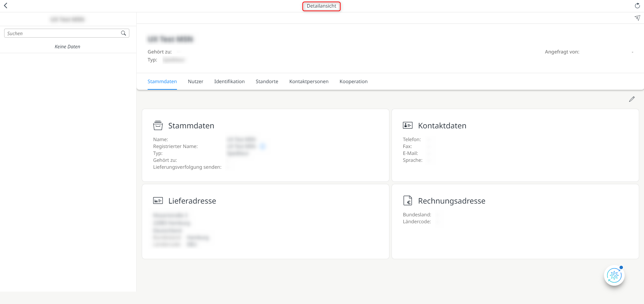Switch to the Stammdaten tab

(x=162, y=81)
